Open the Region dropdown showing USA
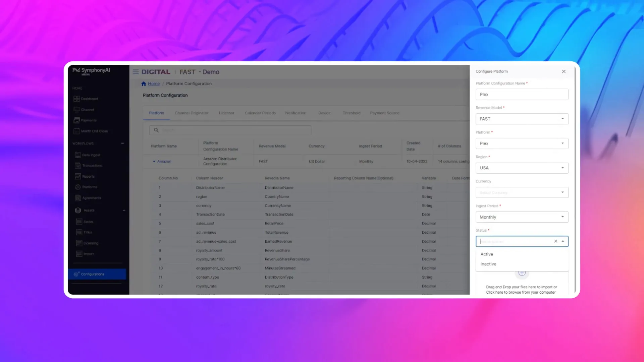Viewport: 644px width, 362px height. pyautogui.click(x=522, y=168)
